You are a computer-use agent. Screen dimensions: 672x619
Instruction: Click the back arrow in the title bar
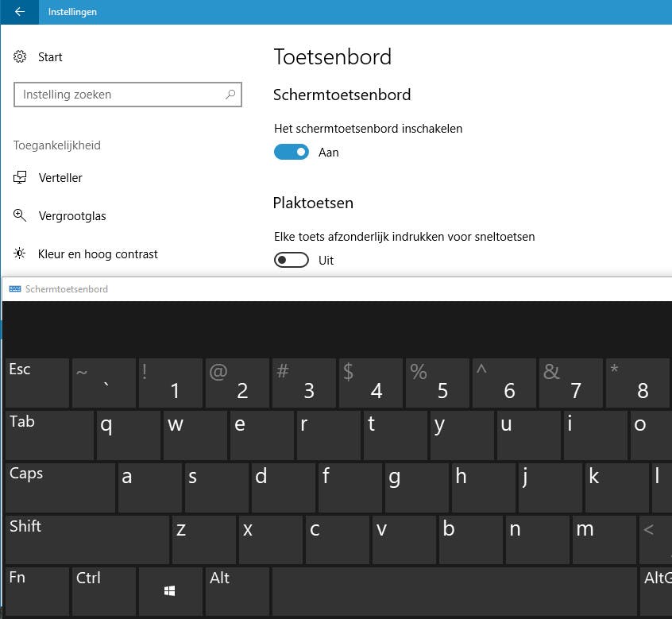point(19,12)
